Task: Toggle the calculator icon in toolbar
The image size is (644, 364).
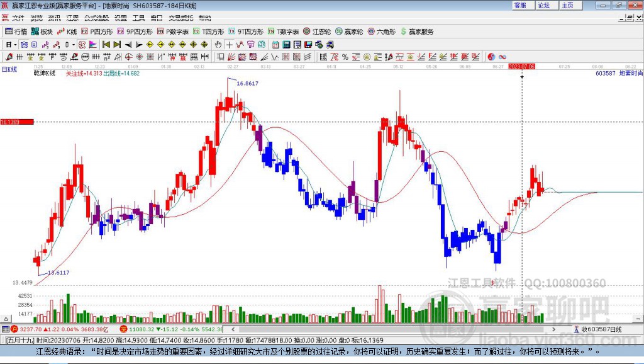Action: click(286, 45)
